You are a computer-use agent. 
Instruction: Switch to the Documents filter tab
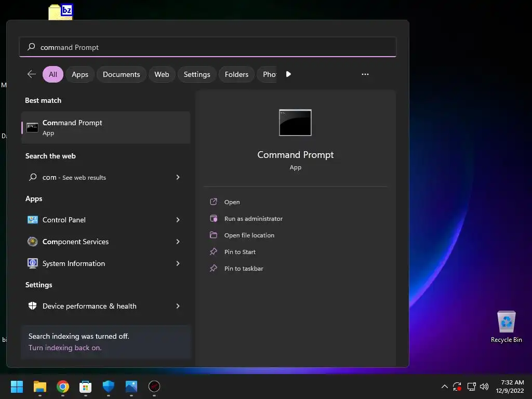[x=121, y=74]
